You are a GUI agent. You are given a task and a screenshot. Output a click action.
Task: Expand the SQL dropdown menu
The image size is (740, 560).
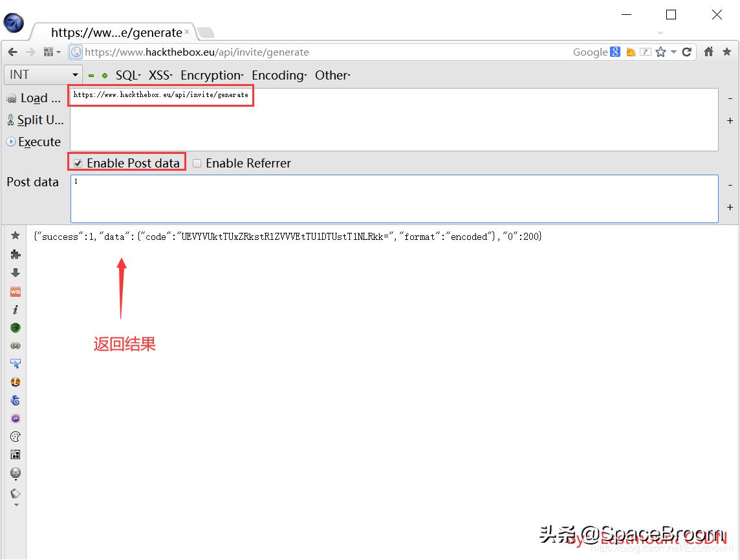coord(127,76)
